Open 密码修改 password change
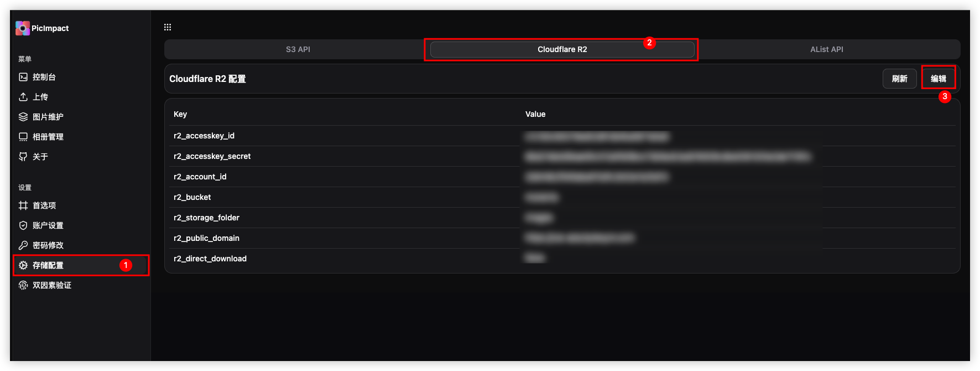 click(81, 245)
